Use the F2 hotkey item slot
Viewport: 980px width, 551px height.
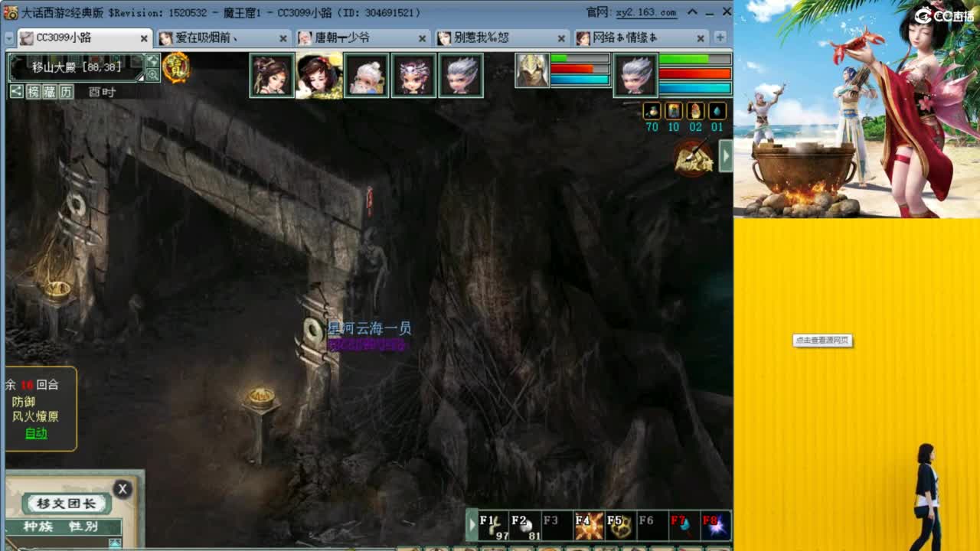[x=525, y=526]
